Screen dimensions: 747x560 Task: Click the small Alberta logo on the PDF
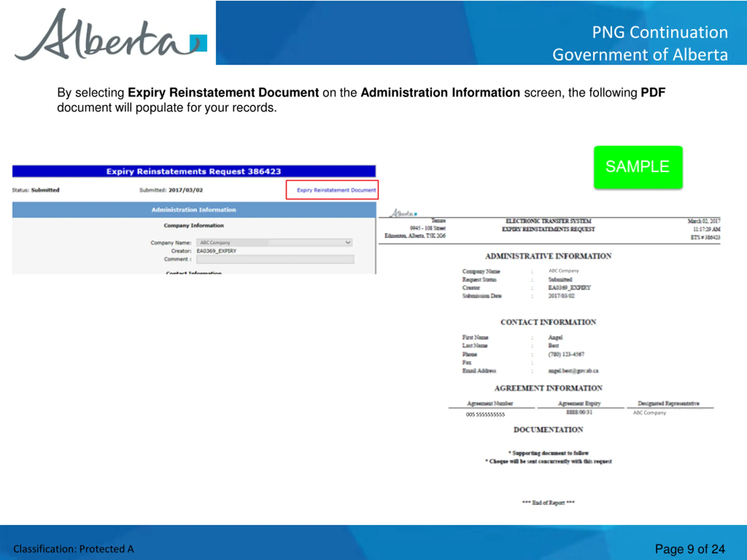(x=403, y=213)
